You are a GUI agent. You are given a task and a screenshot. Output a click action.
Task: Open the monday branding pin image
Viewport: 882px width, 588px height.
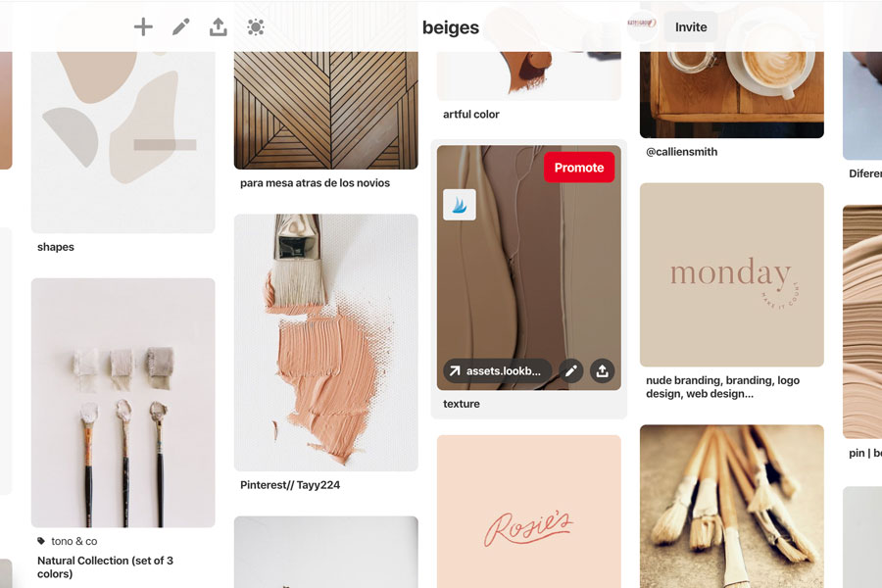(731, 274)
